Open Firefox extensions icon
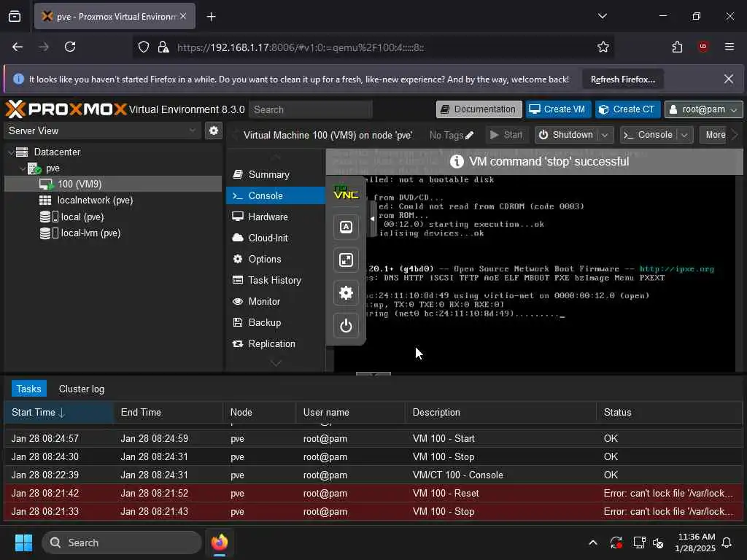 [x=677, y=47]
